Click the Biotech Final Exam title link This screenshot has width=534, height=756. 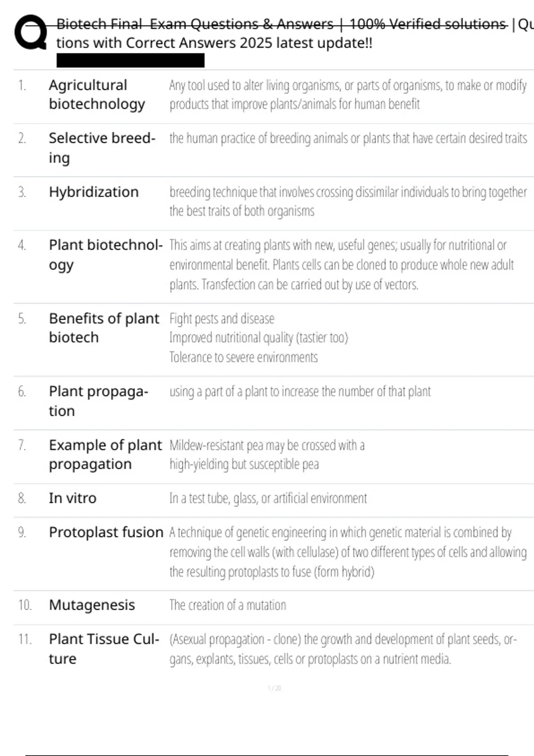[281, 24]
